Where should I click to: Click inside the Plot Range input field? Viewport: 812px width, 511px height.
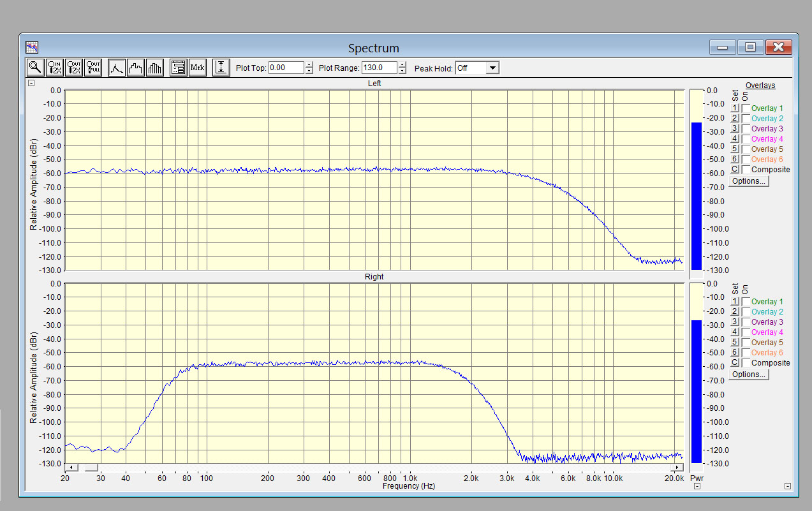379,68
